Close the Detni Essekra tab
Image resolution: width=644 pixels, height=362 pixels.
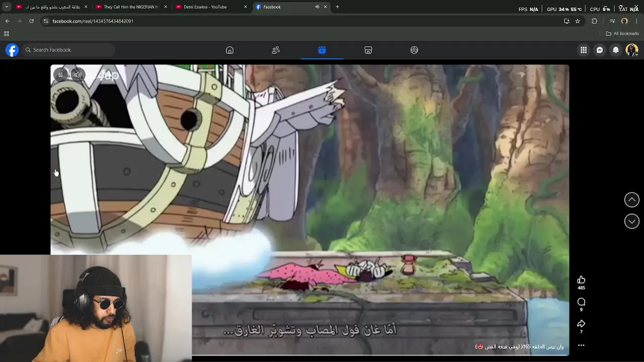(246, 7)
